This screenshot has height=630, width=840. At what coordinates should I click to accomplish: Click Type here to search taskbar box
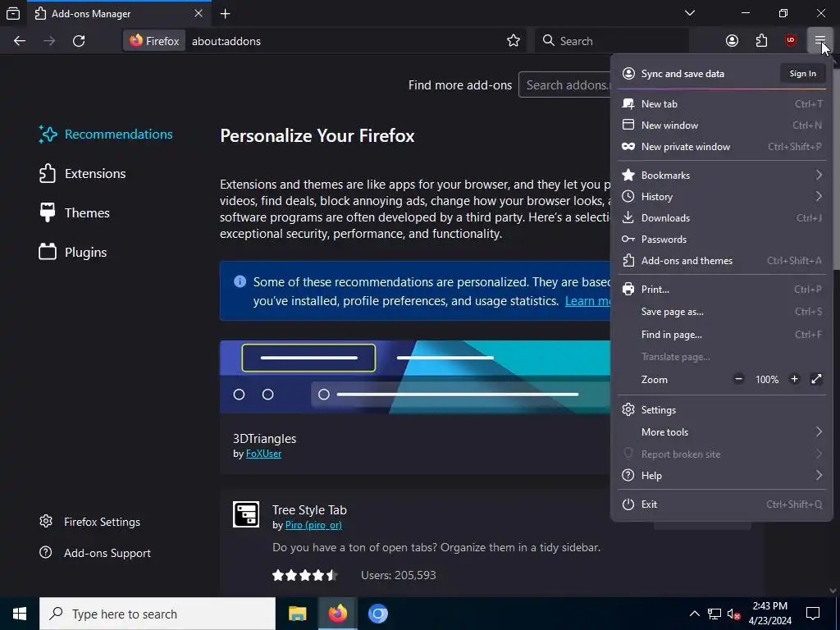point(157,614)
